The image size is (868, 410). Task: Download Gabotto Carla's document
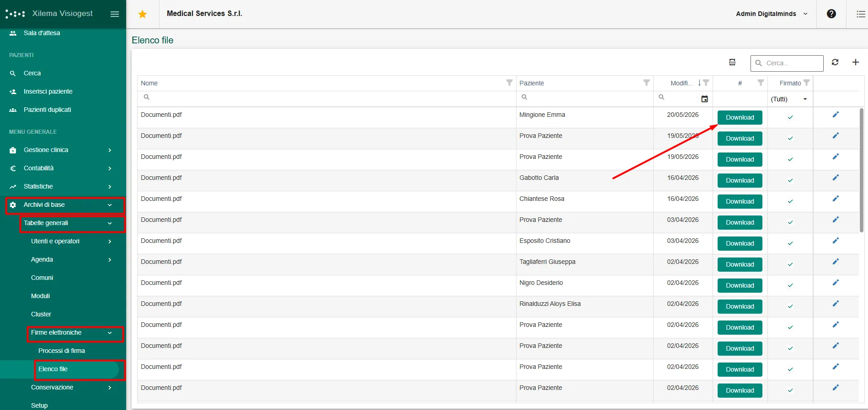740,180
